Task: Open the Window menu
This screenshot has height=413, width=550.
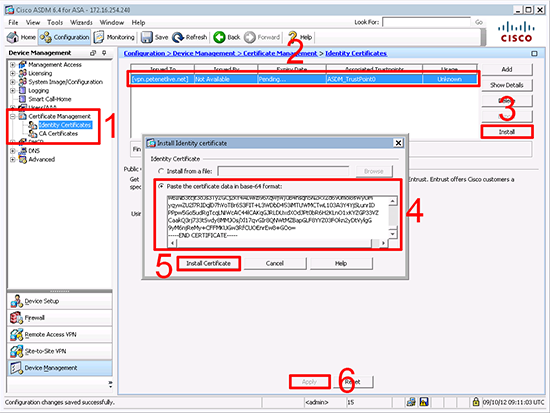Action: tap(112, 22)
